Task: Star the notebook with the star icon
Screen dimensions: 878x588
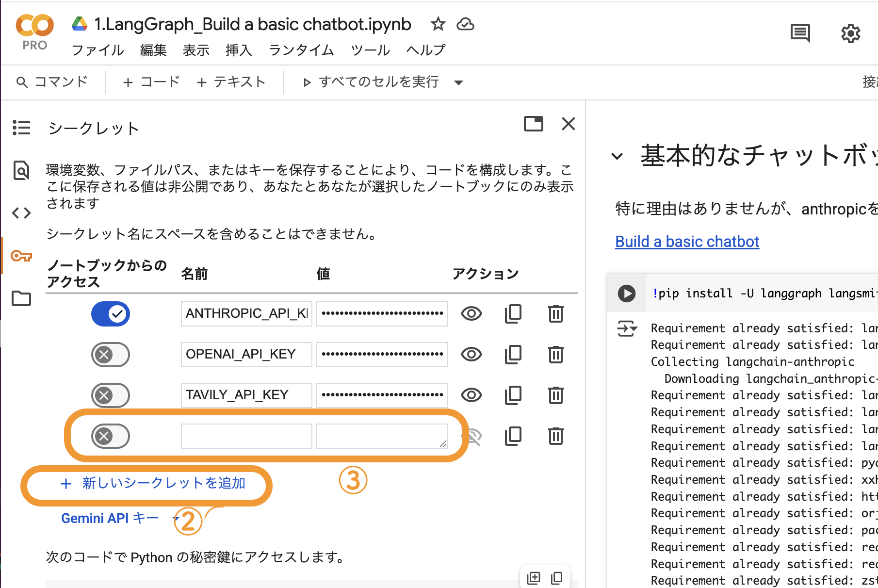Action: coord(438,24)
